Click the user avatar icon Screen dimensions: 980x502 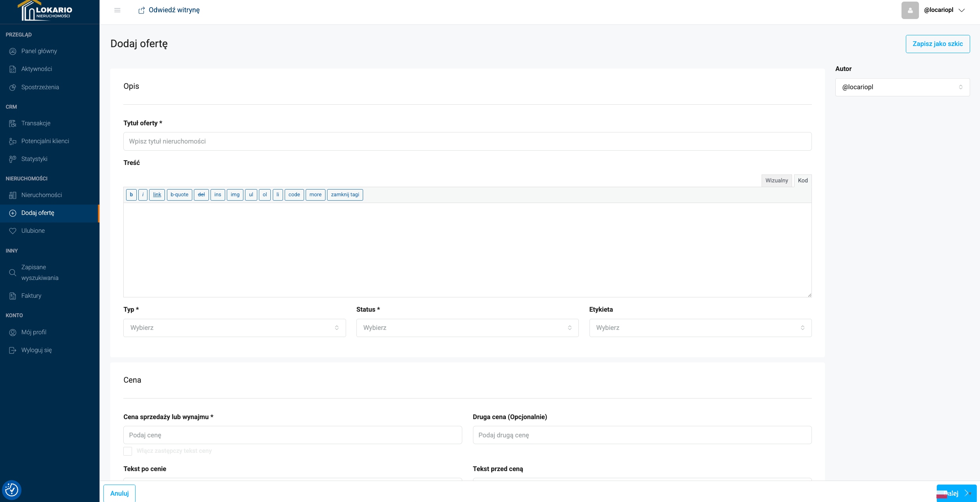pyautogui.click(x=910, y=10)
